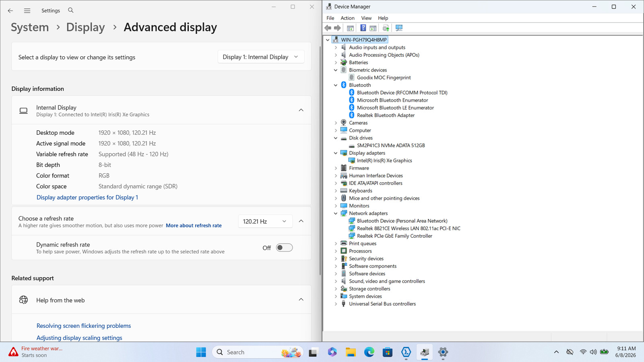Open the clock and date in taskbar

(x=626, y=352)
